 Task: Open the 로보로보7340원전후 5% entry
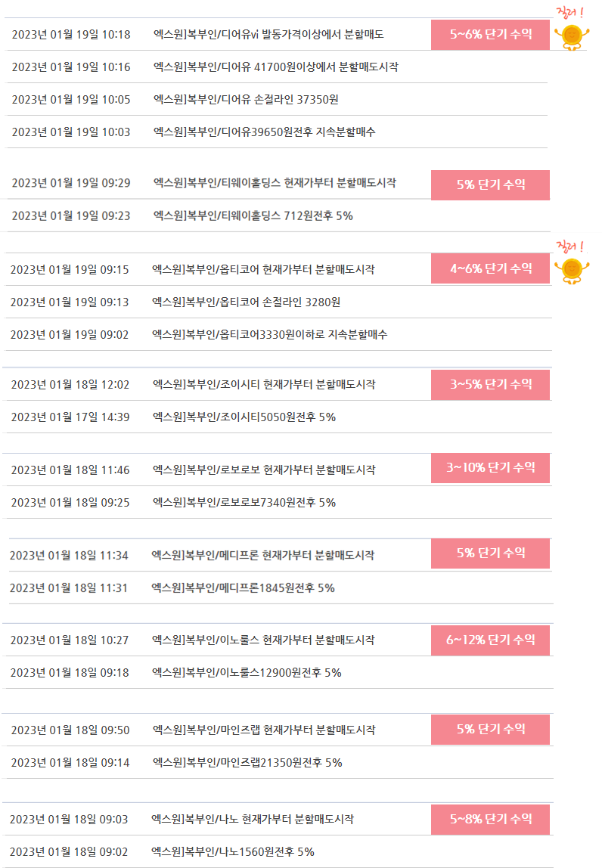tap(244, 503)
